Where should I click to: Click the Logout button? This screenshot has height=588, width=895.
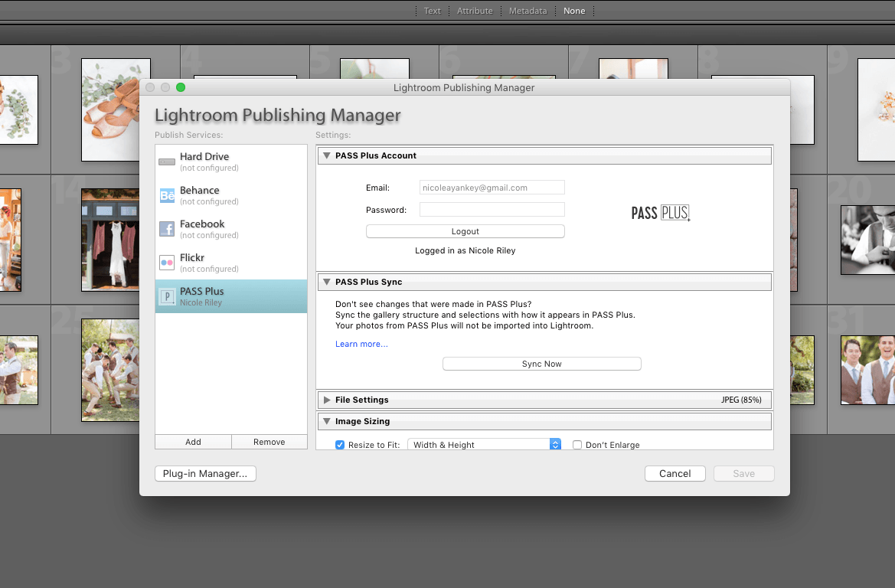[x=465, y=231]
